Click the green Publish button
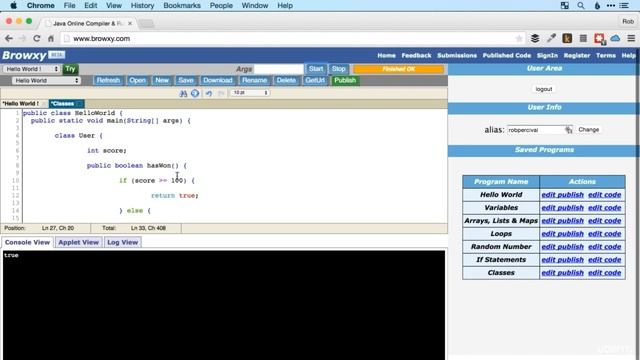The image size is (640, 360). pyautogui.click(x=345, y=80)
